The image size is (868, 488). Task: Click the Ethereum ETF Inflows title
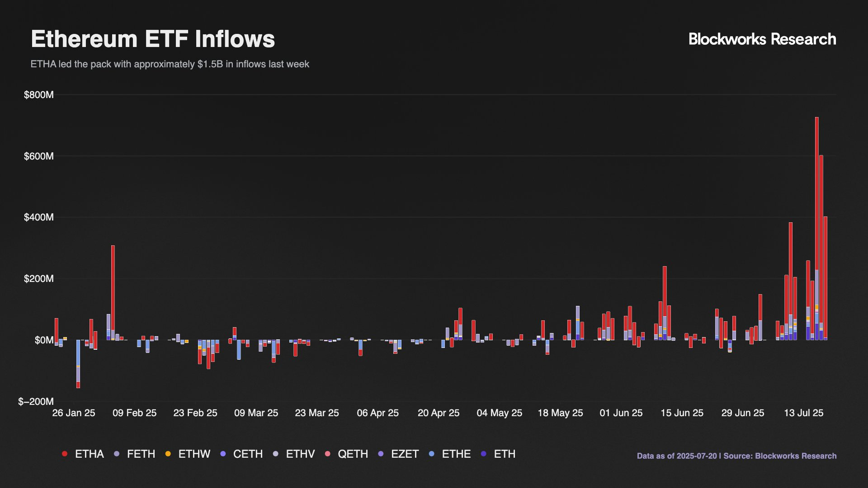[x=153, y=39]
